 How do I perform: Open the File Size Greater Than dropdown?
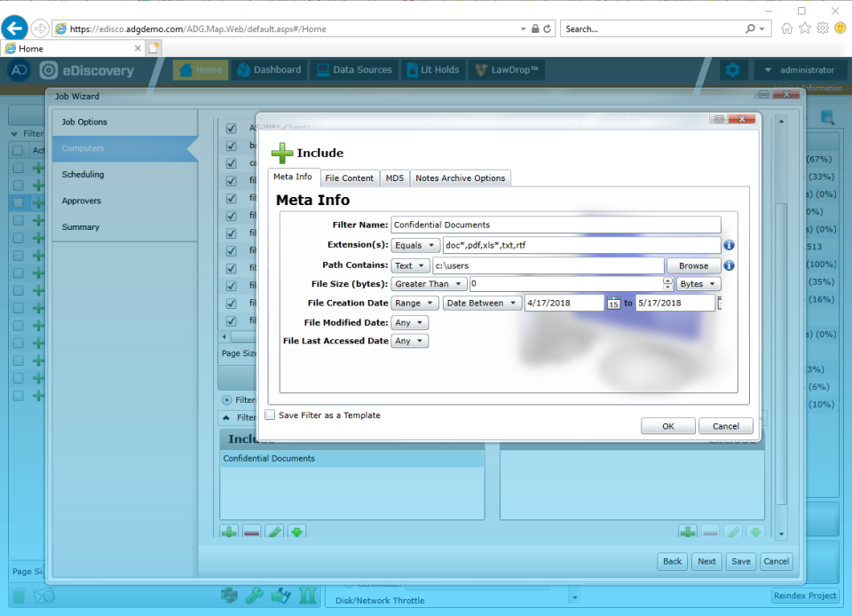coord(429,283)
